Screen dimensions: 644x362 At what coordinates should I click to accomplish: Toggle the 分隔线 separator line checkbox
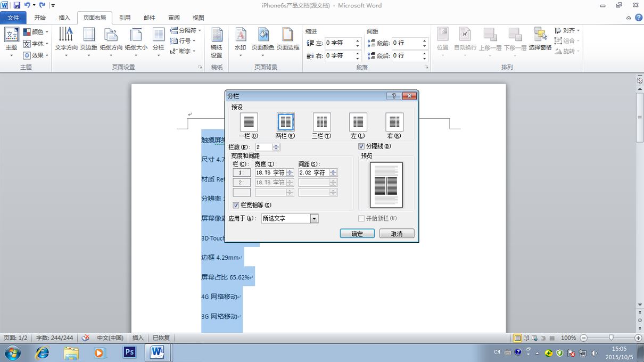point(361,146)
